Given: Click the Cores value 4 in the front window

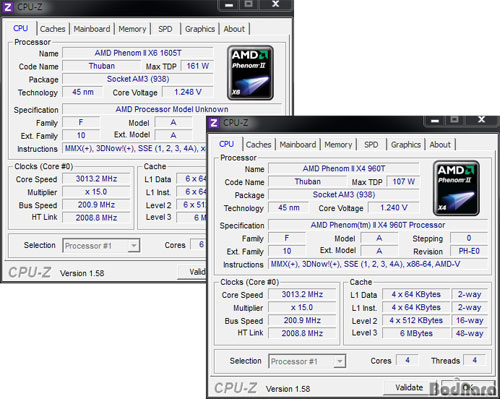Looking at the screenshot, I should (x=407, y=360).
